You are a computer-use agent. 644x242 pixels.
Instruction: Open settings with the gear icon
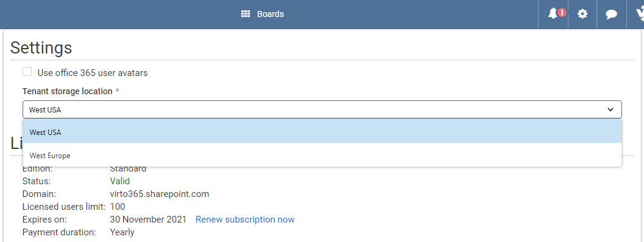coord(582,14)
